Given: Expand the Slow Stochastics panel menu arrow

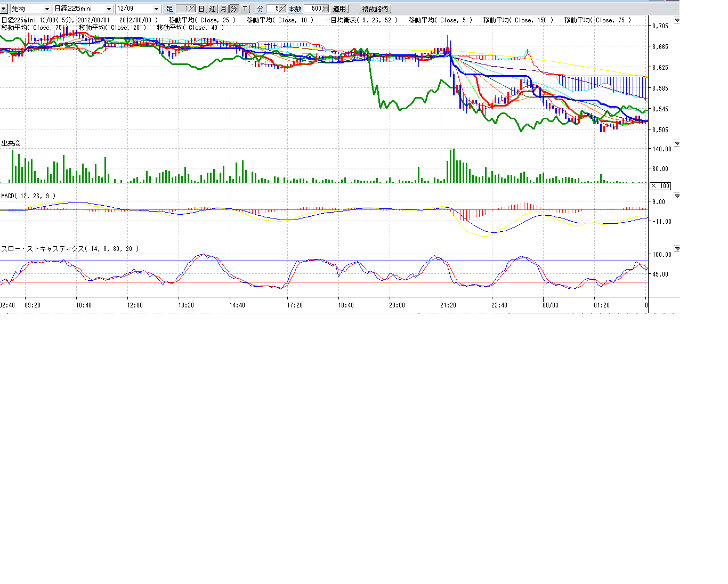Looking at the screenshot, I should [x=677, y=249].
